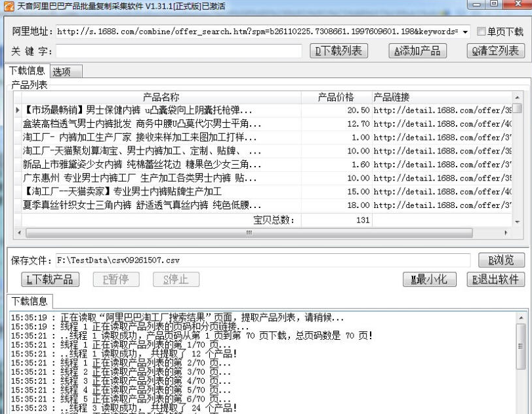The height and width of the screenshot is (414, 532).
Task: Select the upper 下载信息 tab
Action: click(27, 71)
